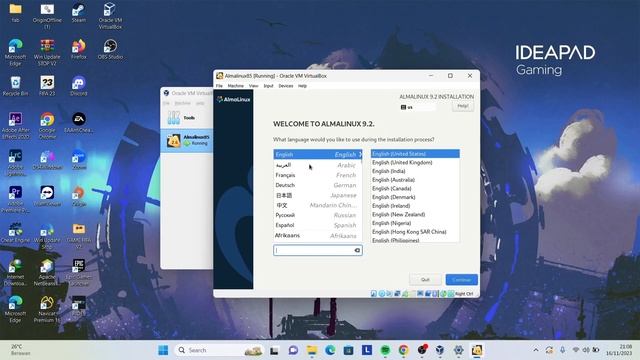640x360 pixels.
Task: Click the Continue button in installer
Action: pyautogui.click(x=462, y=280)
